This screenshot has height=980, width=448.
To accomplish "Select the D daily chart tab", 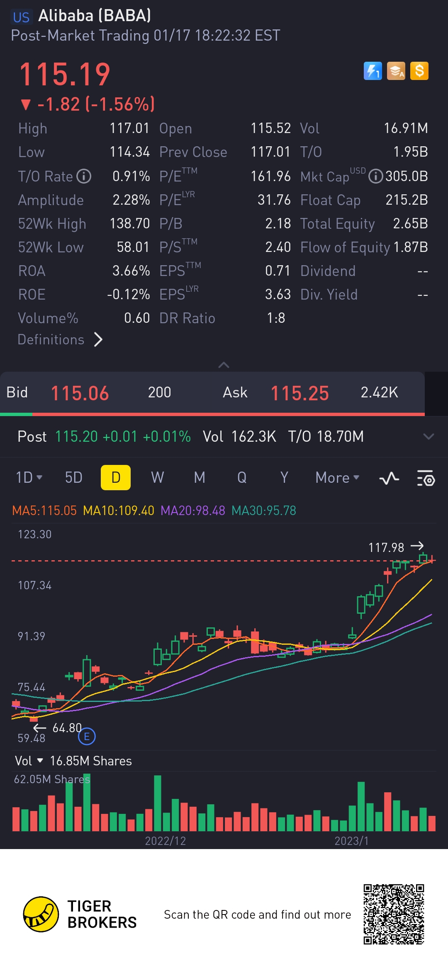I will pos(116,477).
